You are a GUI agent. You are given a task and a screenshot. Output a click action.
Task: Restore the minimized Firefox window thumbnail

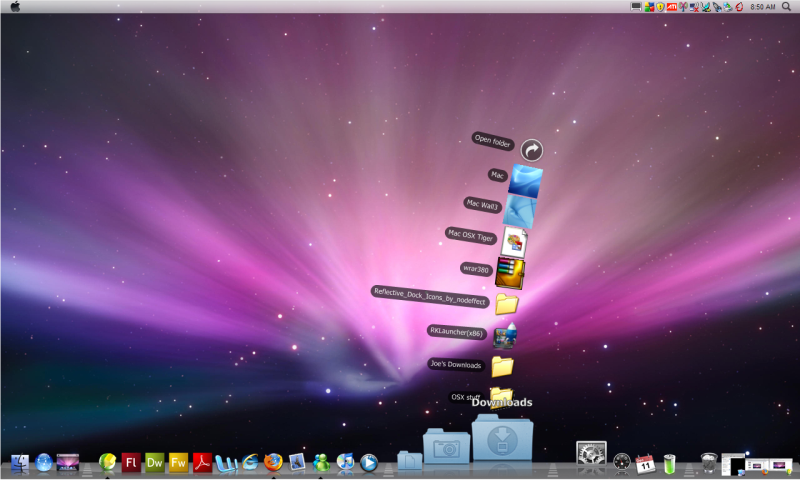point(758,465)
